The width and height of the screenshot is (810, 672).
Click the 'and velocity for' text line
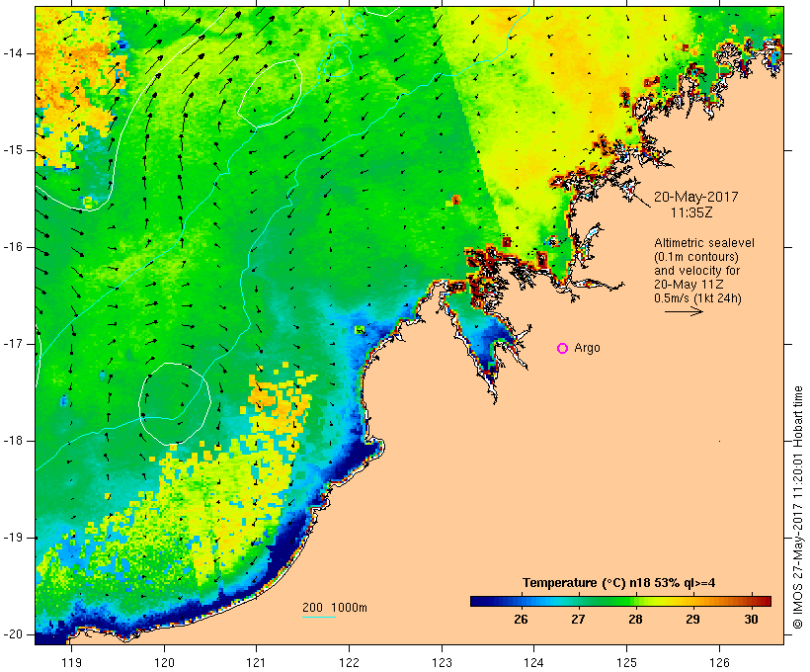(x=696, y=271)
